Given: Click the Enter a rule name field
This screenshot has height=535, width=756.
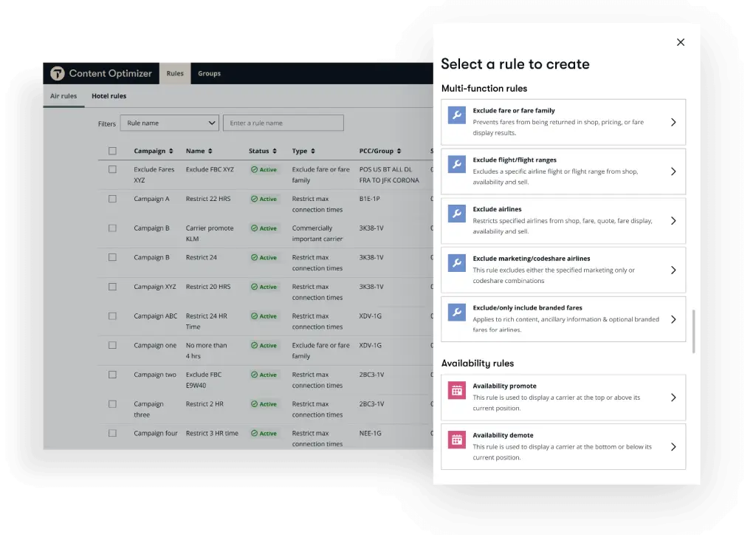Looking at the screenshot, I should (x=283, y=123).
